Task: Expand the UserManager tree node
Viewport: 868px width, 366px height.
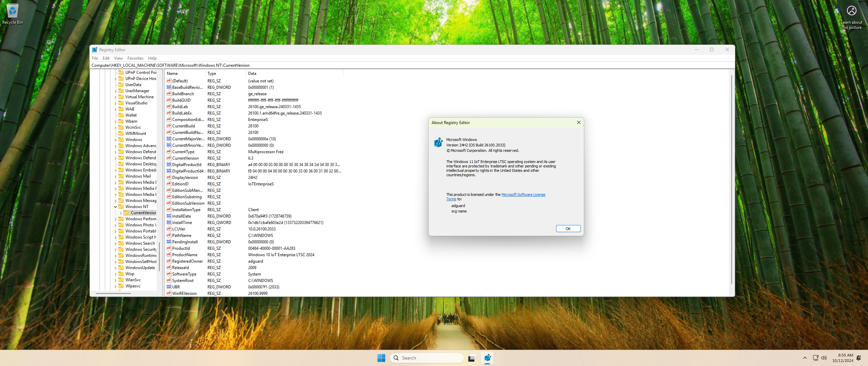Action: [x=115, y=91]
